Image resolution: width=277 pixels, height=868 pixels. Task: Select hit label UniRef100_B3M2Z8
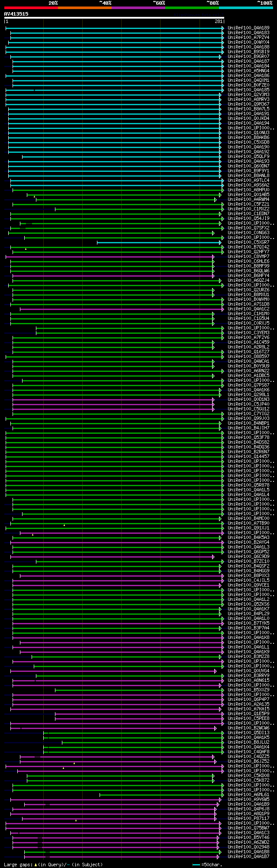[248, 657]
